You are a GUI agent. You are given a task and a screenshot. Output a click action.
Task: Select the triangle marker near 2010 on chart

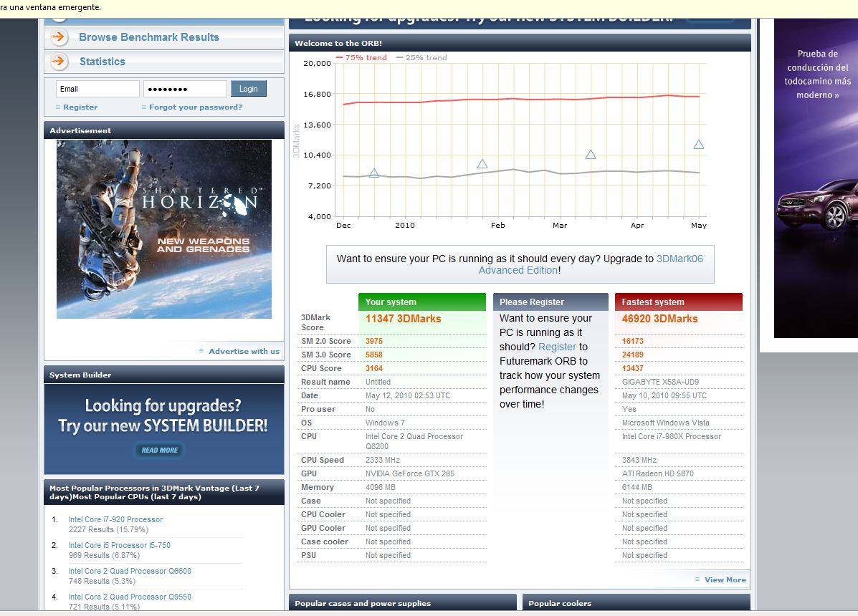tap(373, 173)
